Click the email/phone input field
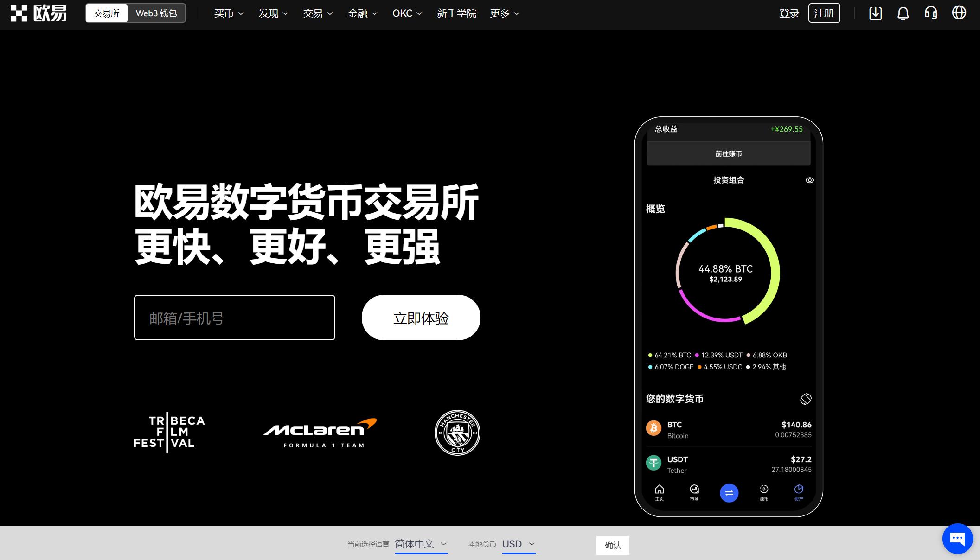This screenshot has width=980, height=560. click(x=234, y=317)
